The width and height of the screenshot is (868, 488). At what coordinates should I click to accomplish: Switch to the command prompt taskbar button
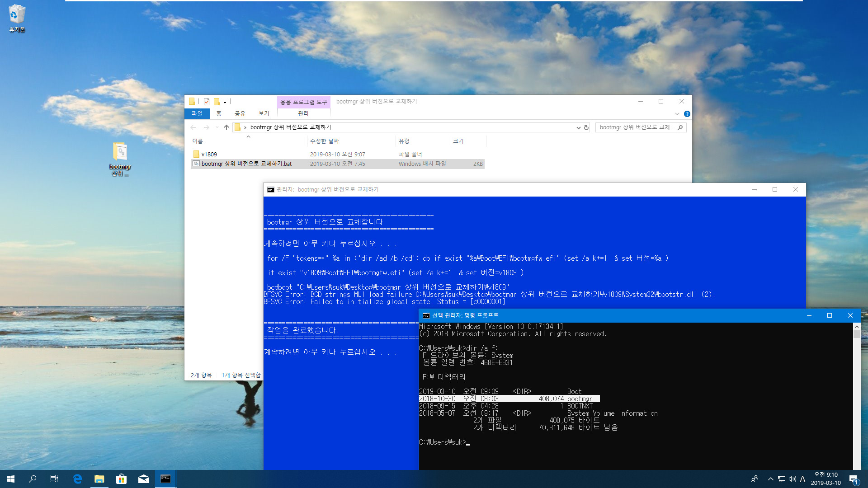coord(165,479)
